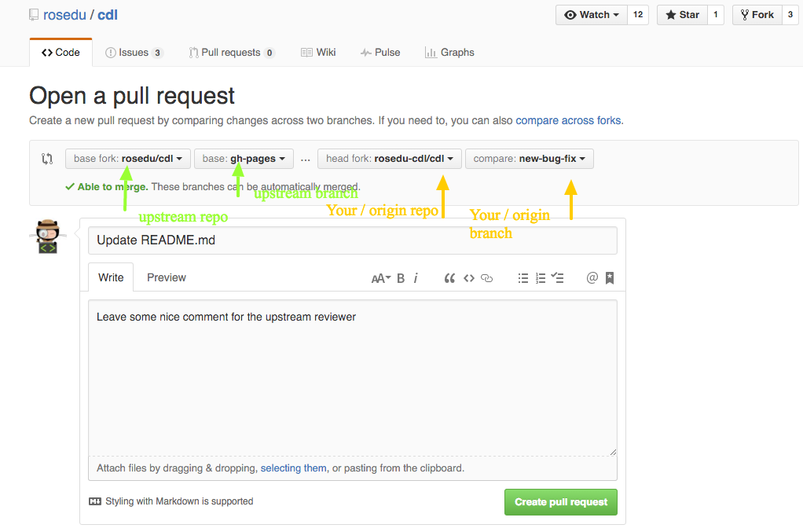
Task: Switch to the Code tab
Action: pyautogui.click(x=61, y=52)
